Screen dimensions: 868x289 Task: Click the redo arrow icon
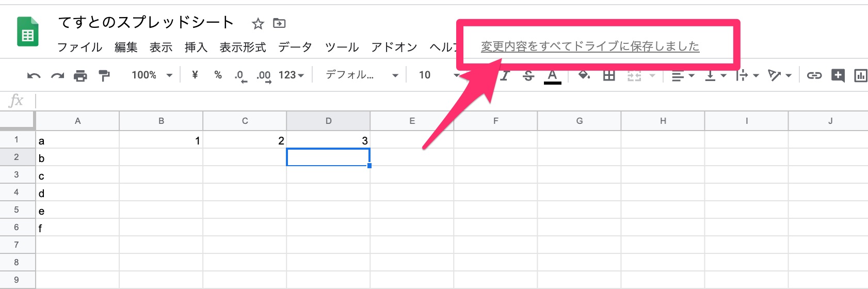pos(57,76)
